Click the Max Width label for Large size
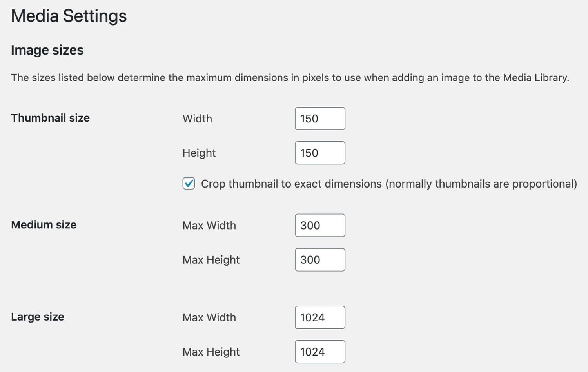Screen dimensions: 588x372 point(209,317)
